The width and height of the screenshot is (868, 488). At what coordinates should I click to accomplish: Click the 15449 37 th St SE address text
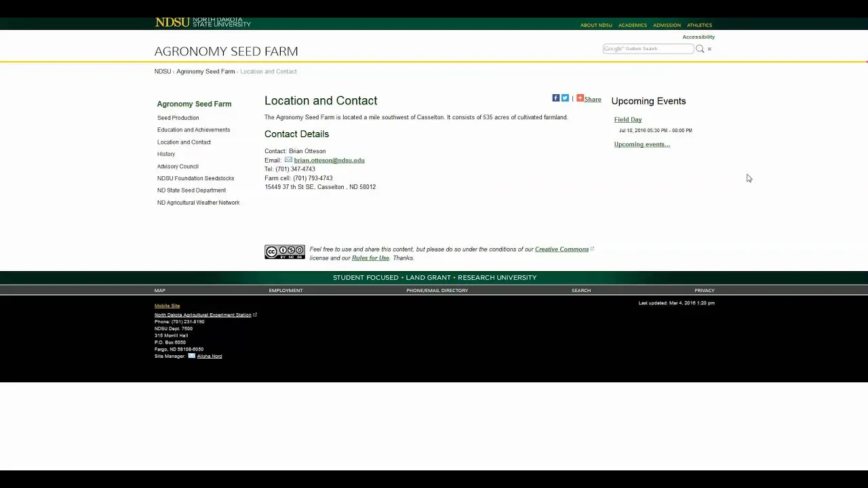pyautogui.click(x=320, y=187)
